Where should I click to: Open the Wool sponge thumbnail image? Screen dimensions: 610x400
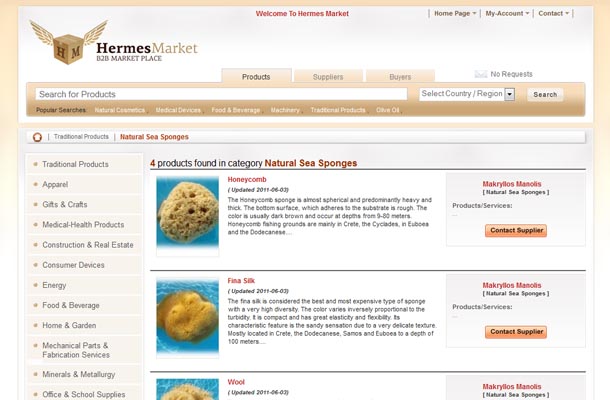(188, 389)
